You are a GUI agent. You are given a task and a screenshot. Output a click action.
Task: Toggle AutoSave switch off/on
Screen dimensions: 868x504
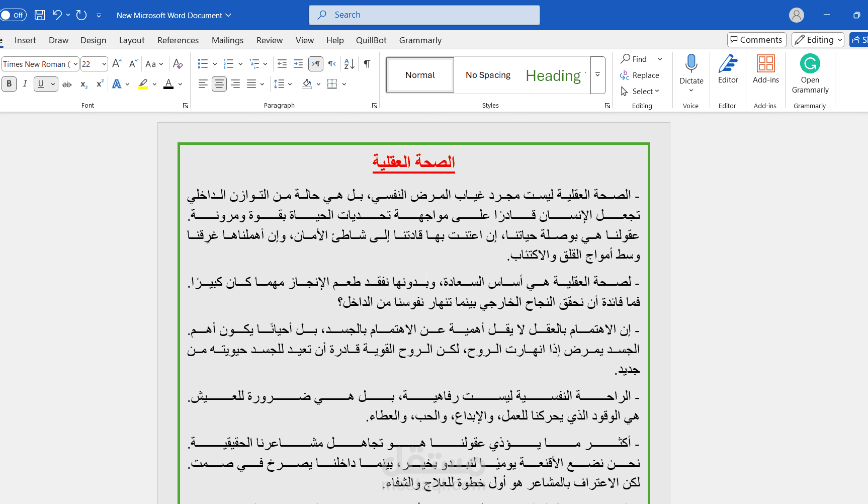point(13,15)
